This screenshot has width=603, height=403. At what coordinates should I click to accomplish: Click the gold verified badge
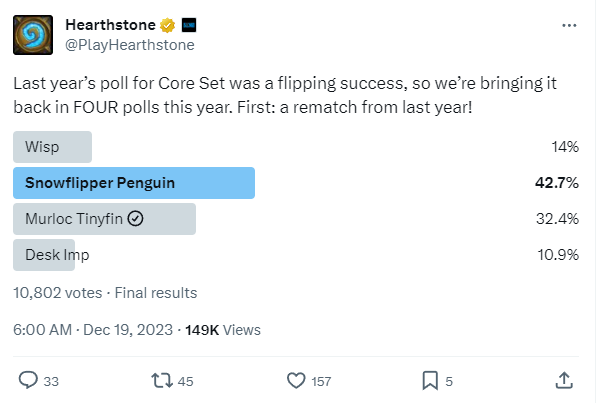[167, 25]
